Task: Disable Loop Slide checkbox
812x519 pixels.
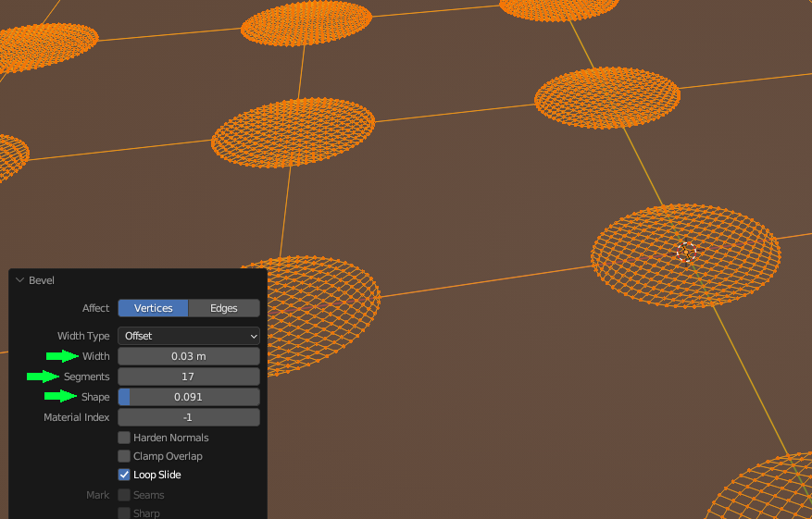Action: click(x=124, y=475)
